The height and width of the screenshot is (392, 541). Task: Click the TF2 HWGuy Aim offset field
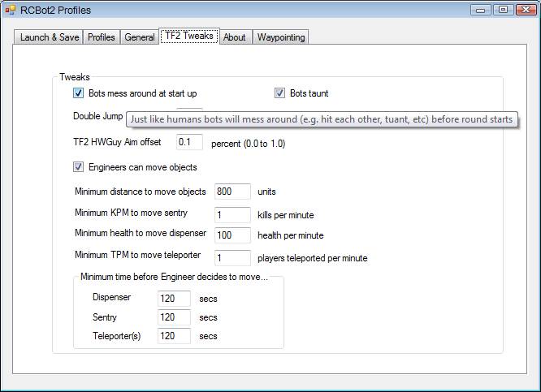pos(189,142)
